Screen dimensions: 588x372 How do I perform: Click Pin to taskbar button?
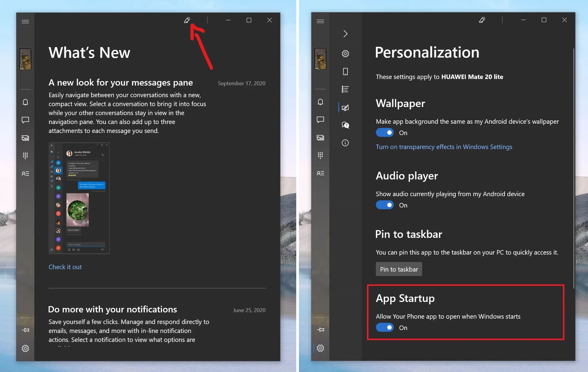point(399,269)
